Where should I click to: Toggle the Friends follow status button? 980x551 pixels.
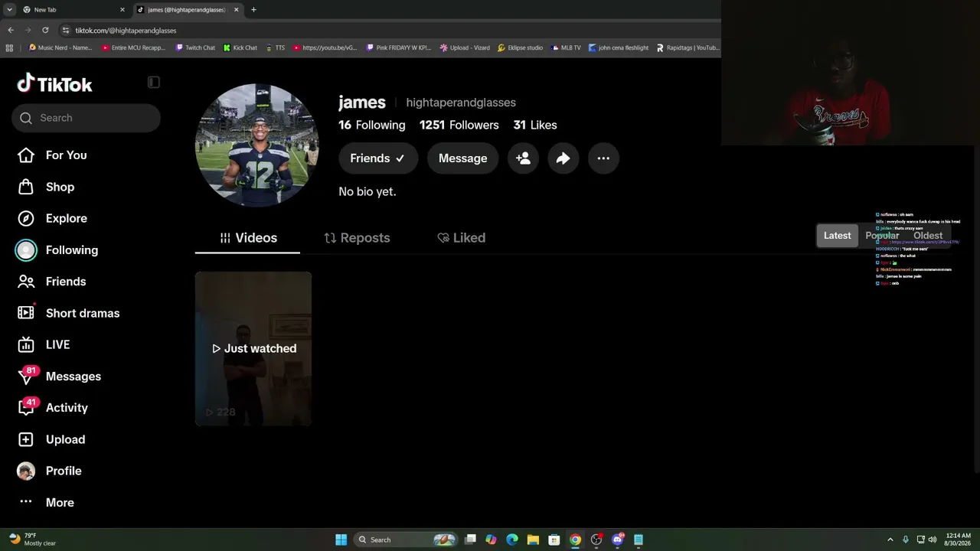(x=377, y=158)
